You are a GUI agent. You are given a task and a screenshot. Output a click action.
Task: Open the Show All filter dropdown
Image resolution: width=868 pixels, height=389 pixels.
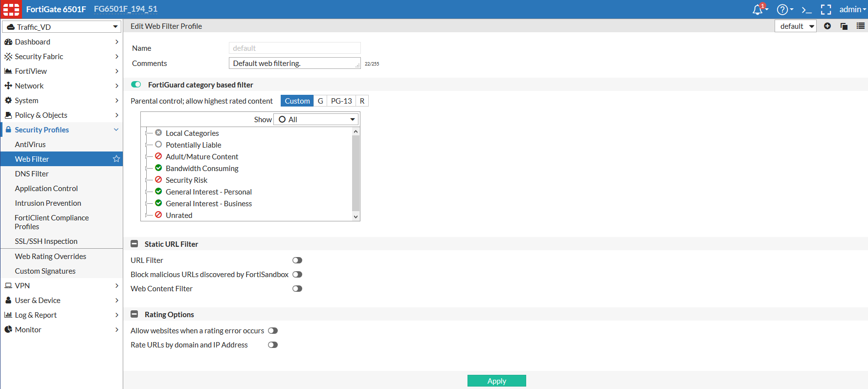tap(316, 119)
